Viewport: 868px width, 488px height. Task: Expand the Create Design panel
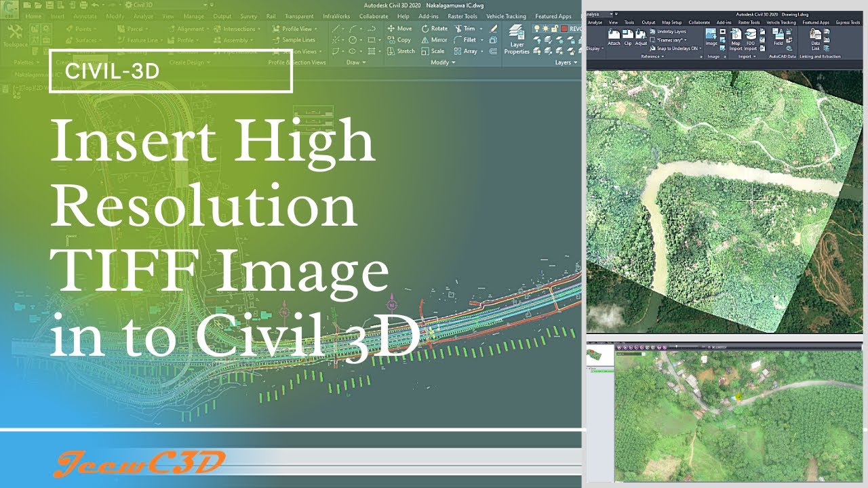point(189,62)
